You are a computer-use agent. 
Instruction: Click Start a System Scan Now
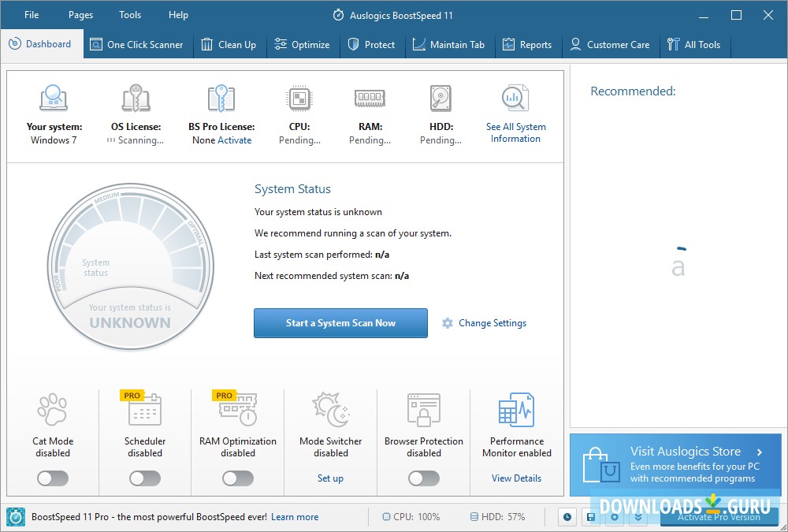340,323
